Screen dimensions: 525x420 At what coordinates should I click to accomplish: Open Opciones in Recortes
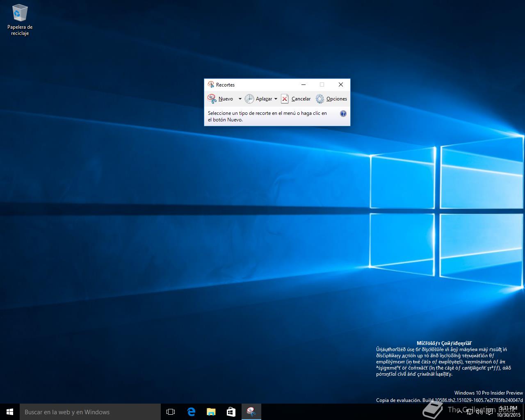[x=331, y=99]
